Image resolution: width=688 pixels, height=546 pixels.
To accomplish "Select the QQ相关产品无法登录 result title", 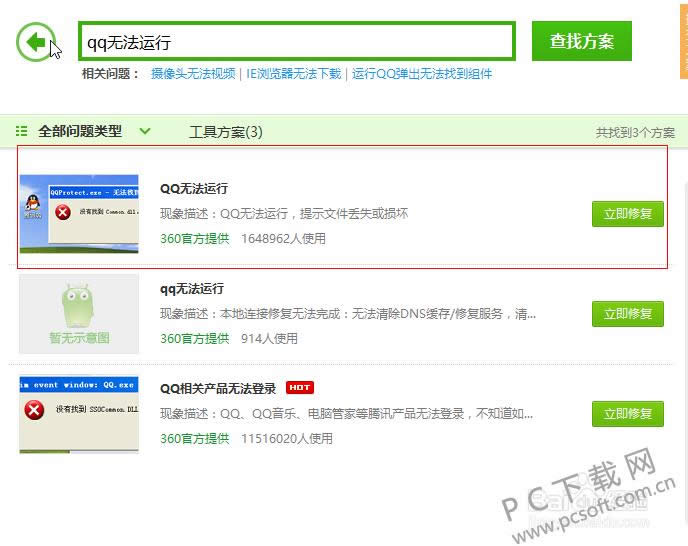I will click(x=218, y=388).
